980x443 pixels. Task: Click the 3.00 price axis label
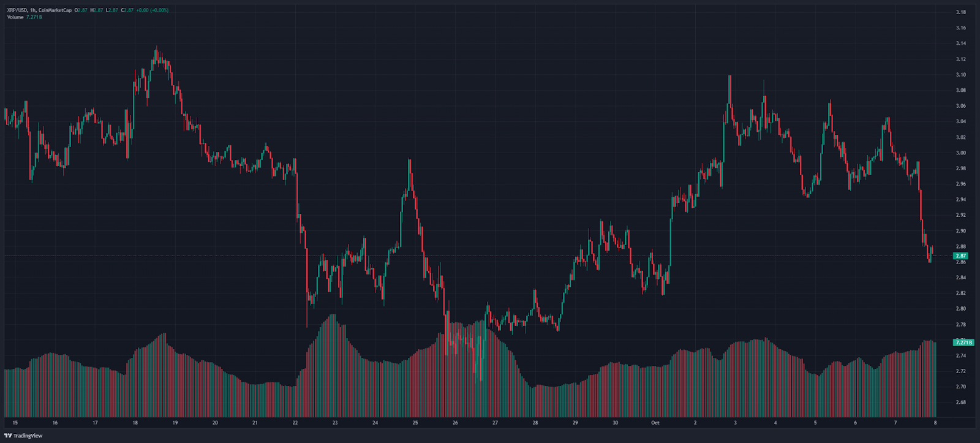pyautogui.click(x=960, y=153)
